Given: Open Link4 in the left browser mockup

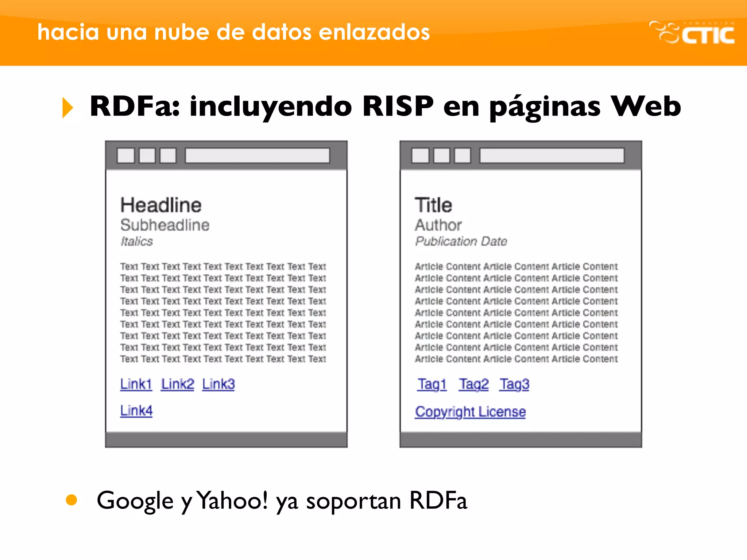Looking at the screenshot, I should click(x=136, y=411).
